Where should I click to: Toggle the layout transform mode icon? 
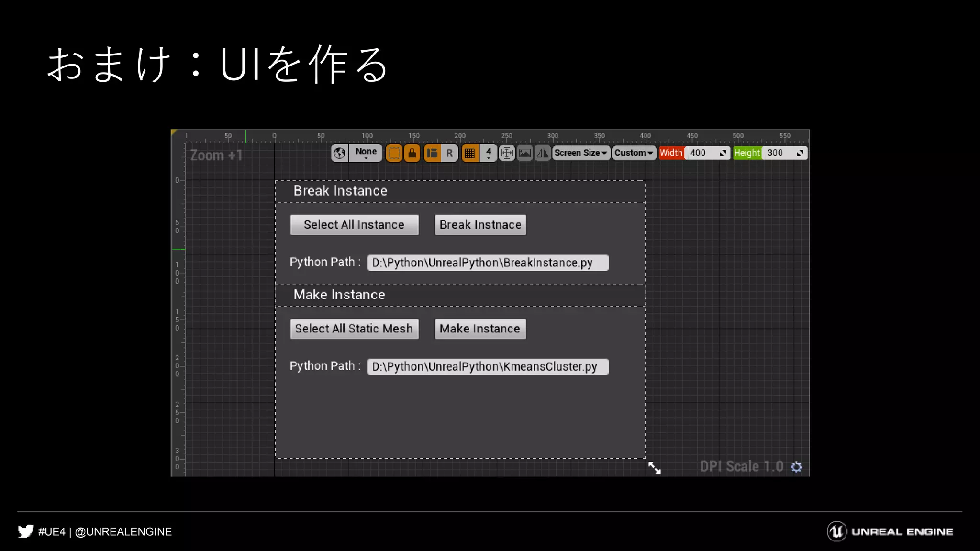pos(433,153)
